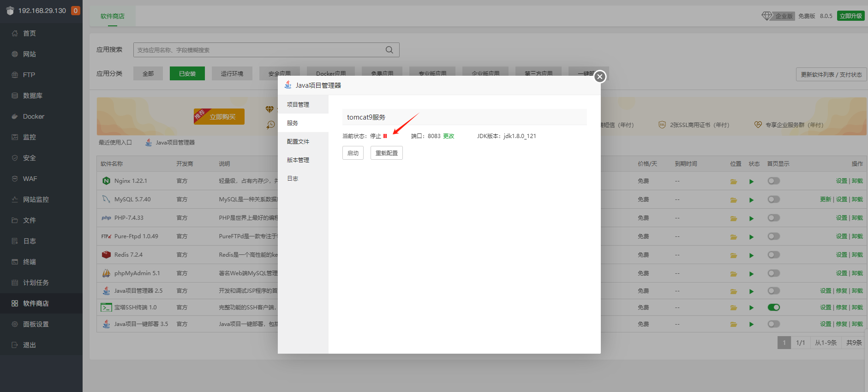Click the status play icon for phpMyAdmin
This screenshot has height=392, width=868.
point(752,274)
